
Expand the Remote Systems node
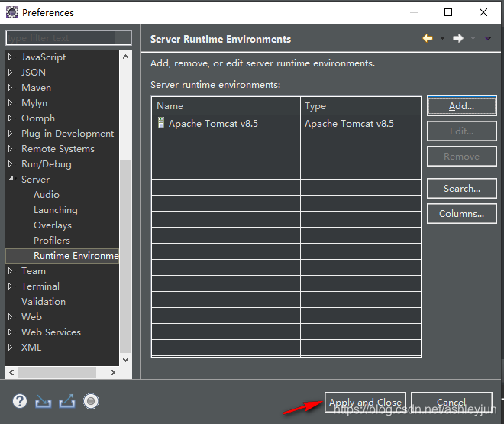click(10, 148)
